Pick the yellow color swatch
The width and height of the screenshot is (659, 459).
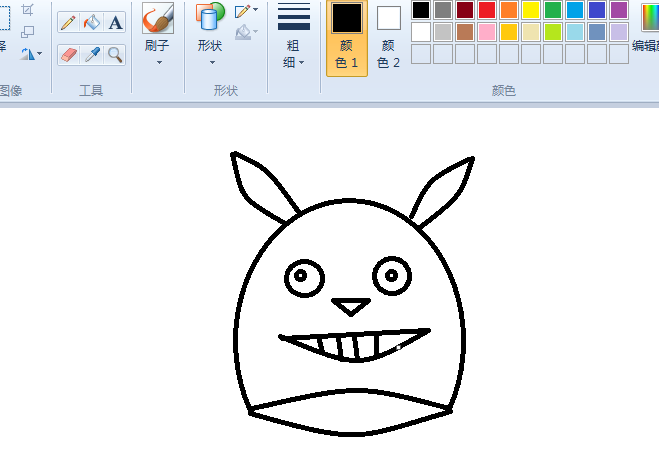point(531,10)
